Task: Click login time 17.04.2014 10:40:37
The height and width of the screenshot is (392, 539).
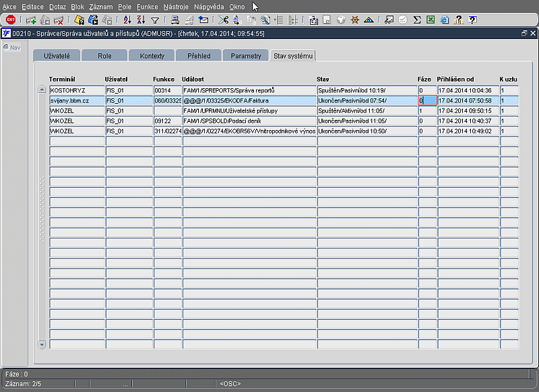Action: (x=468, y=121)
